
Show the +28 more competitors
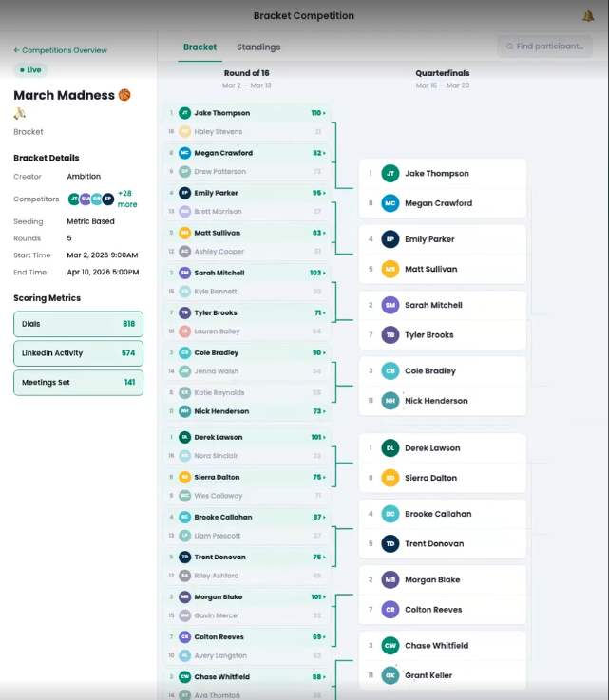point(127,199)
